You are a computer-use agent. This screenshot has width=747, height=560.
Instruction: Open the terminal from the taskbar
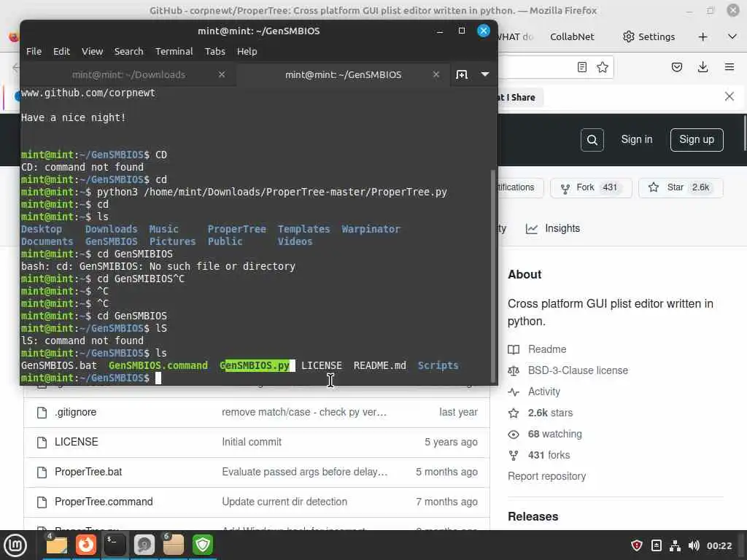[115, 545]
